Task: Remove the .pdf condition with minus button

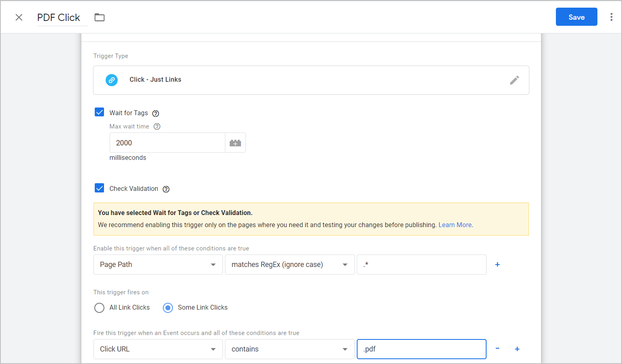Action: [497, 349]
